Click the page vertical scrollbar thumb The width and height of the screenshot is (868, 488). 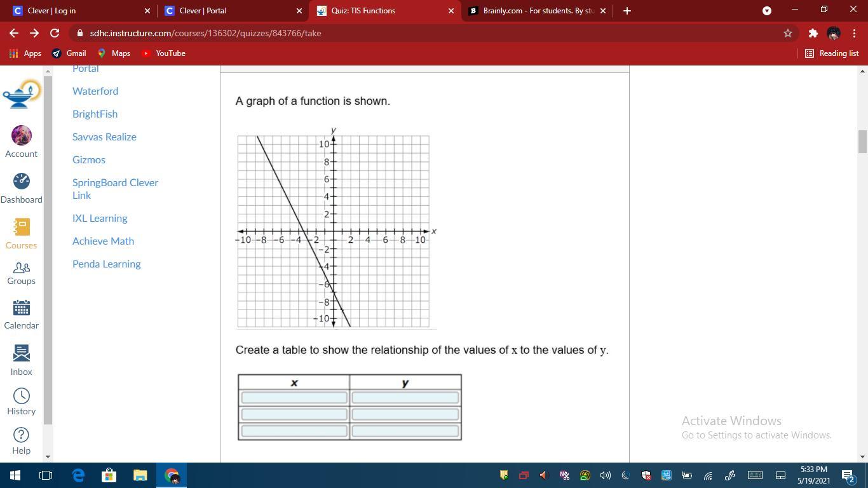(862, 142)
